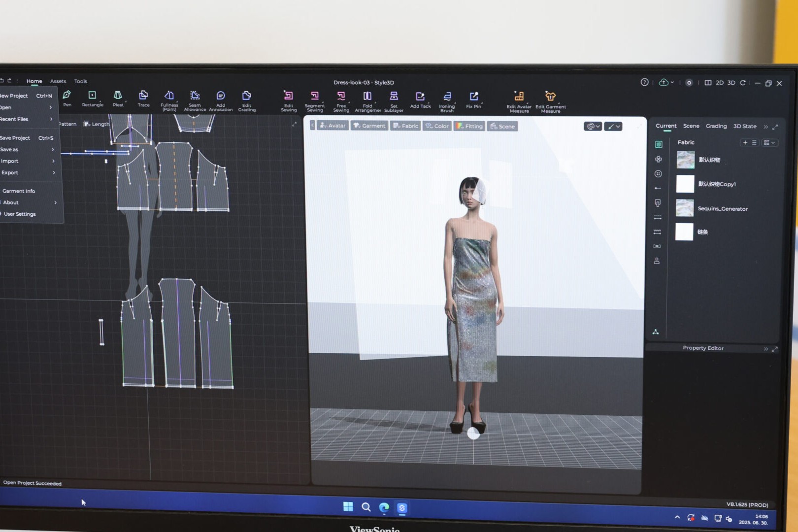
Task: Switch to 3D view mode
Action: (731, 83)
